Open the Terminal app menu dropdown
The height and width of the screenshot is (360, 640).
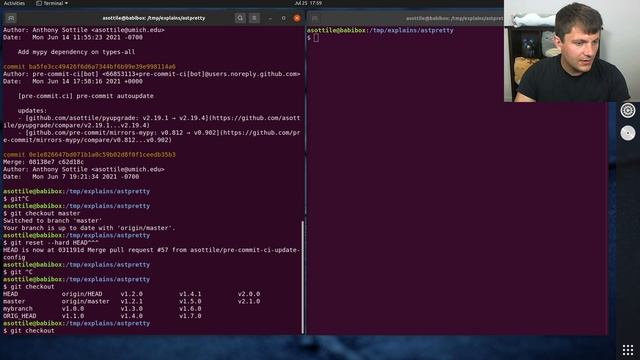coord(52,3)
